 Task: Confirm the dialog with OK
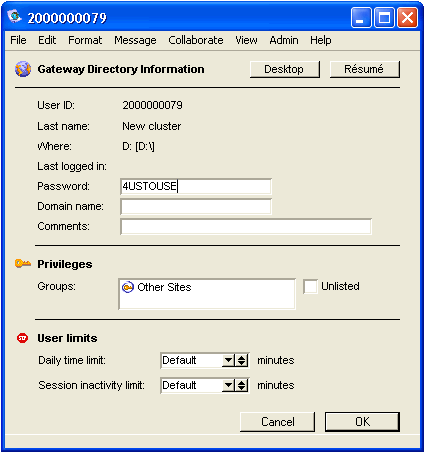[362, 422]
